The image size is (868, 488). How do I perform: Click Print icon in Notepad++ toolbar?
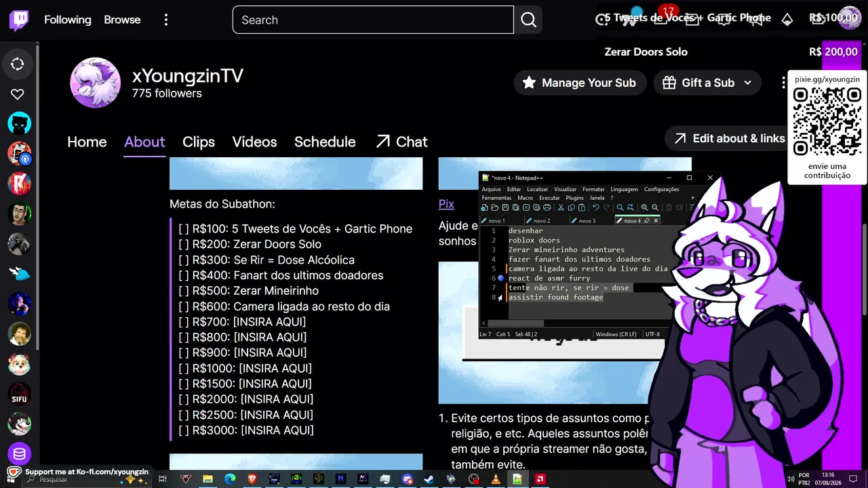point(547,207)
